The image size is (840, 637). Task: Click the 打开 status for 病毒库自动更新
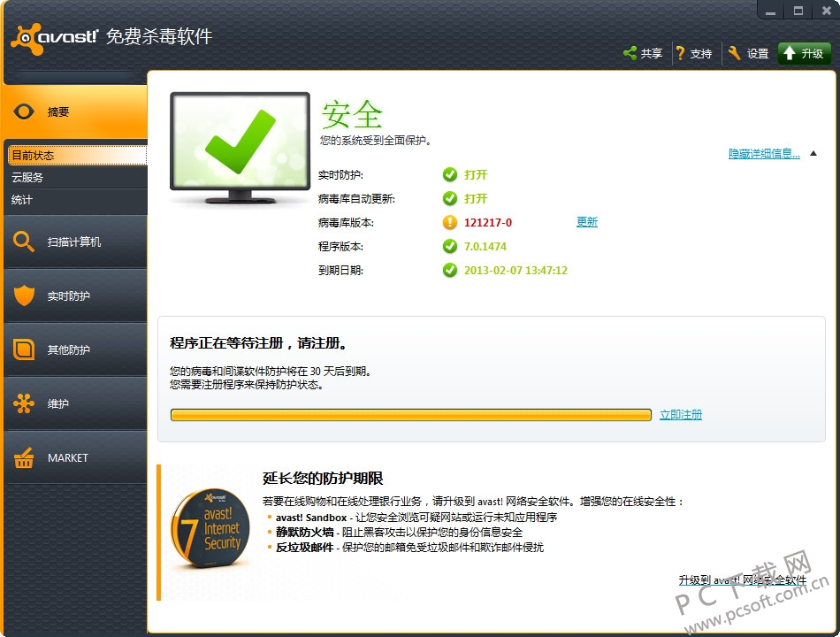(476, 198)
